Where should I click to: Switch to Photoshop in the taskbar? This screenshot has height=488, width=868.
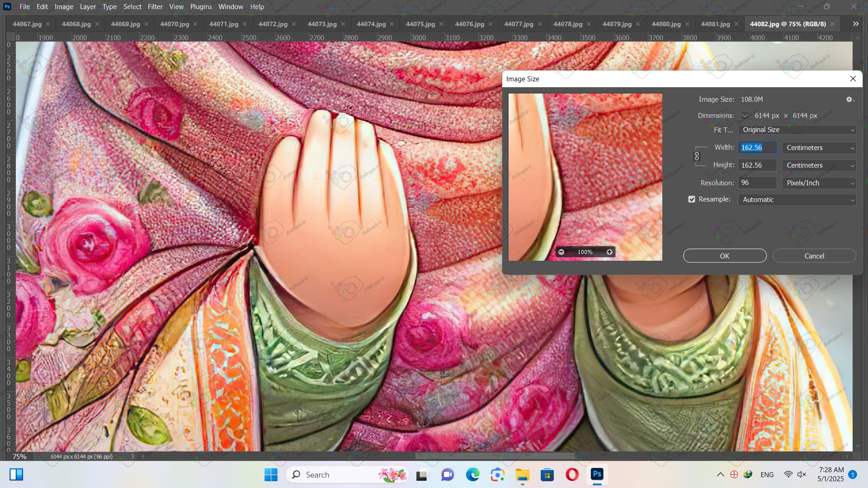[x=597, y=475]
